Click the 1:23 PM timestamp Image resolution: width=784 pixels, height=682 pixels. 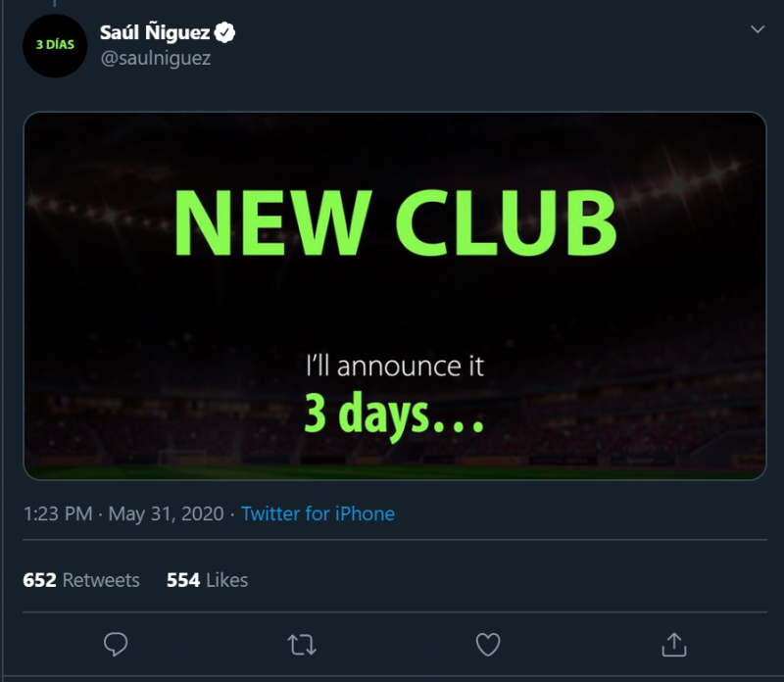[58, 513]
